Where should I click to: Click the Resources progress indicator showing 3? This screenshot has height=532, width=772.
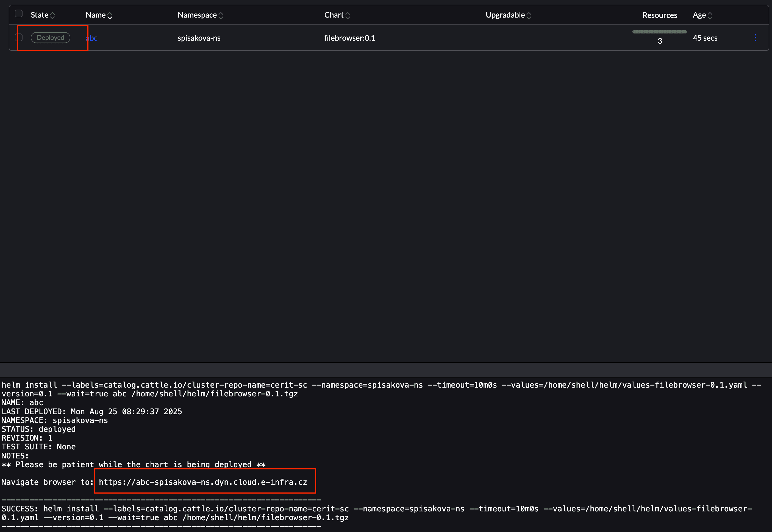pyautogui.click(x=660, y=37)
